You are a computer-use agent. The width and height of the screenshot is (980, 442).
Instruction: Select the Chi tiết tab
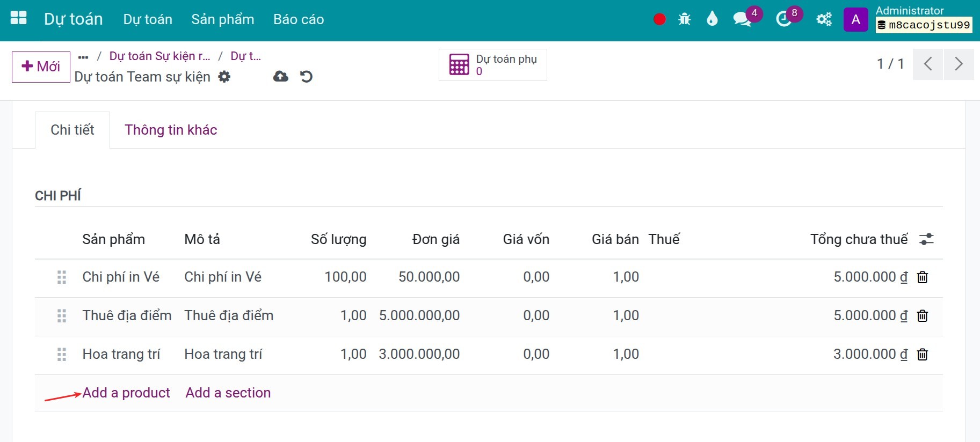(72, 130)
